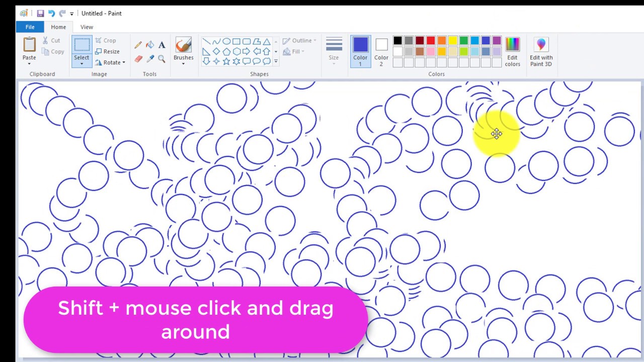
Task: Choose the Five-point star shape
Action: pyautogui.click(x=226, y=61)
